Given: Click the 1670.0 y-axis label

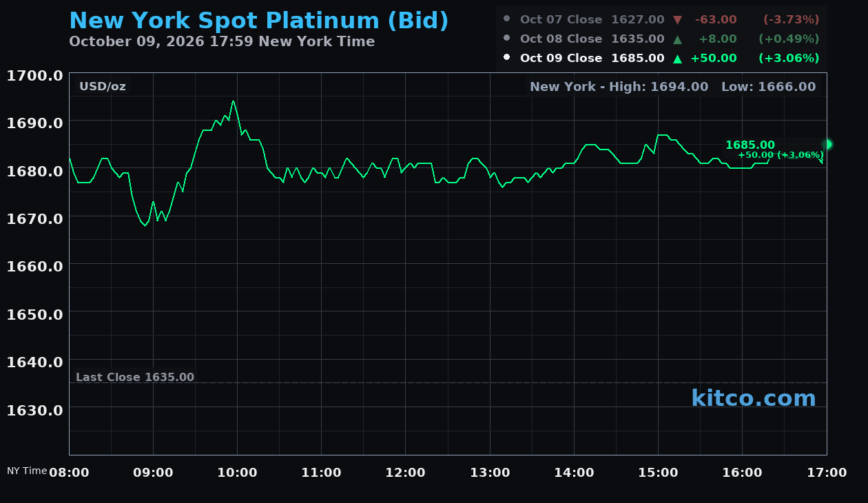Looking at the screenshot, I should [x=35, y=218].
